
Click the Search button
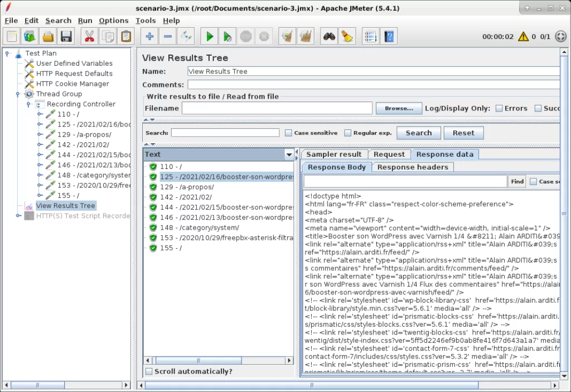point(419,133)
